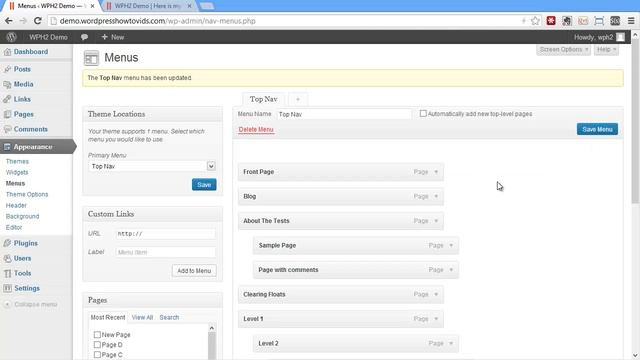Image resolution: width=640 pixels, height=360 pixels.
Task: Expand the Front Page menu item
Action: pos(436,172)
